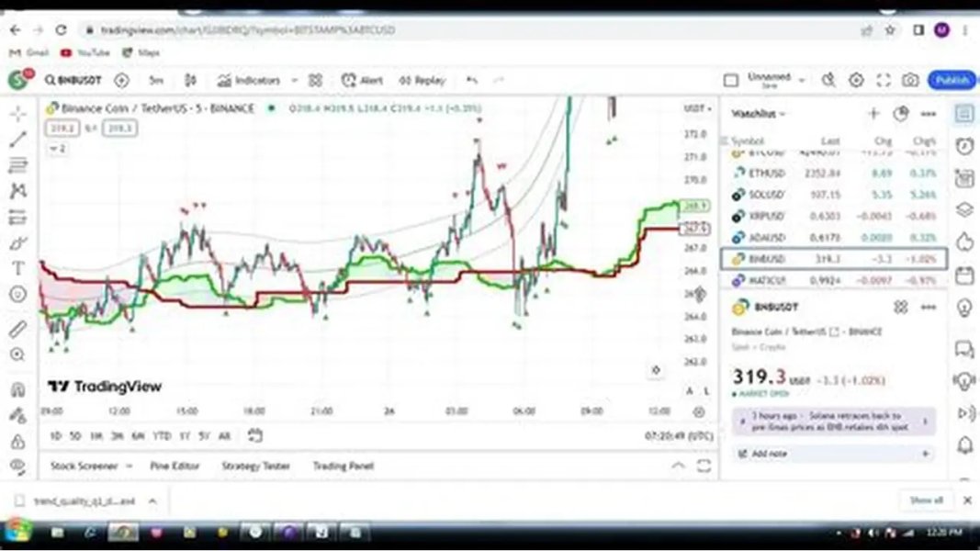Toggle lock all drawings

pos(18,441)
